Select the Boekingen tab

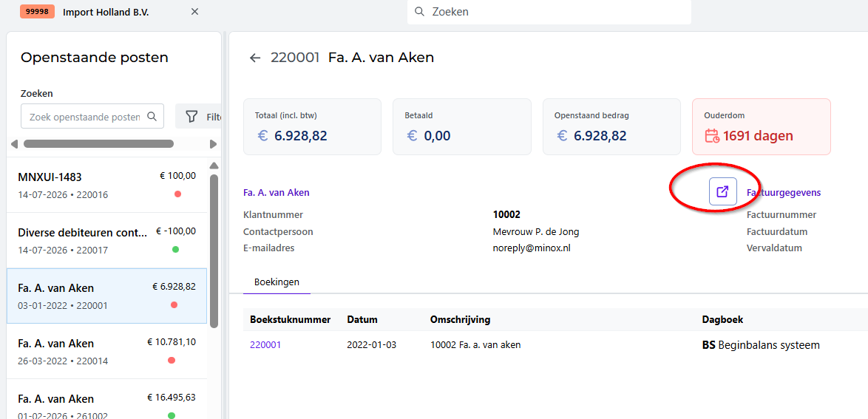tap(277, 282)
